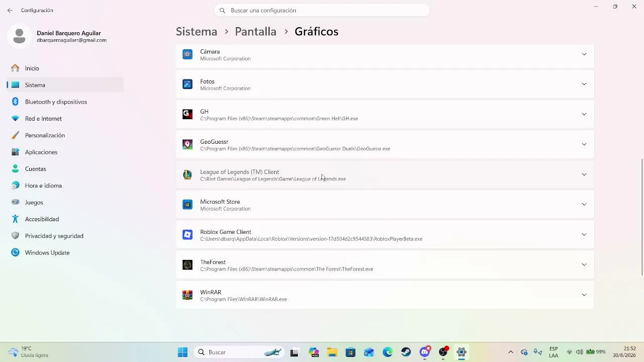644x362 pixels.
Task: Click the WinRAR.exe path text
Action: [244, 299]
